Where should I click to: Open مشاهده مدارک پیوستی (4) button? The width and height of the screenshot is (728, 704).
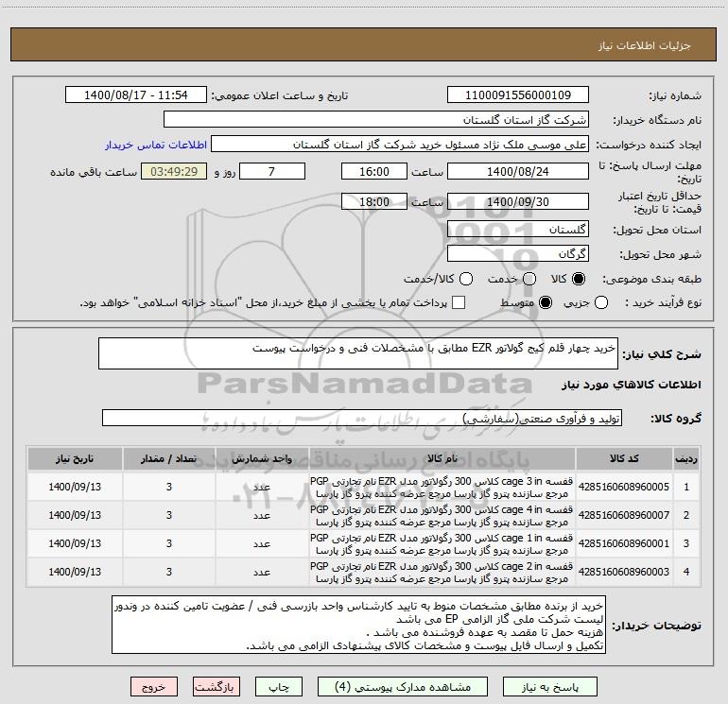[x=403, y=687]
